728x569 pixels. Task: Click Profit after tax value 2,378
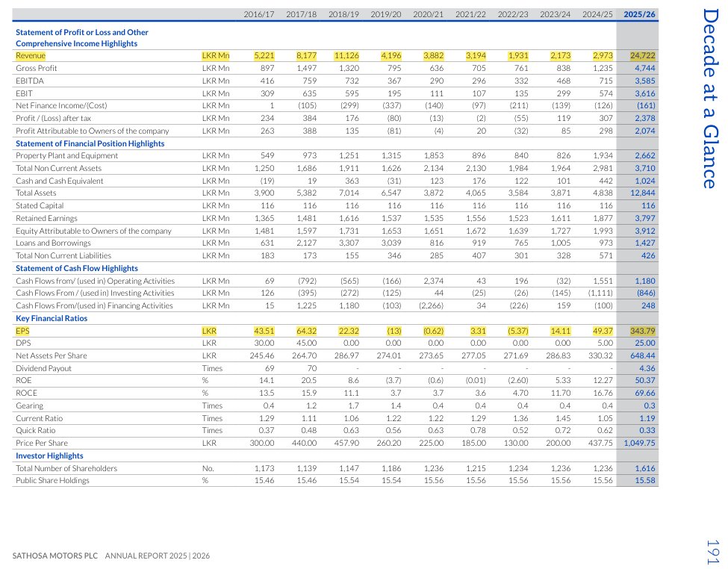pyautogui.click(x=645, y=119)
